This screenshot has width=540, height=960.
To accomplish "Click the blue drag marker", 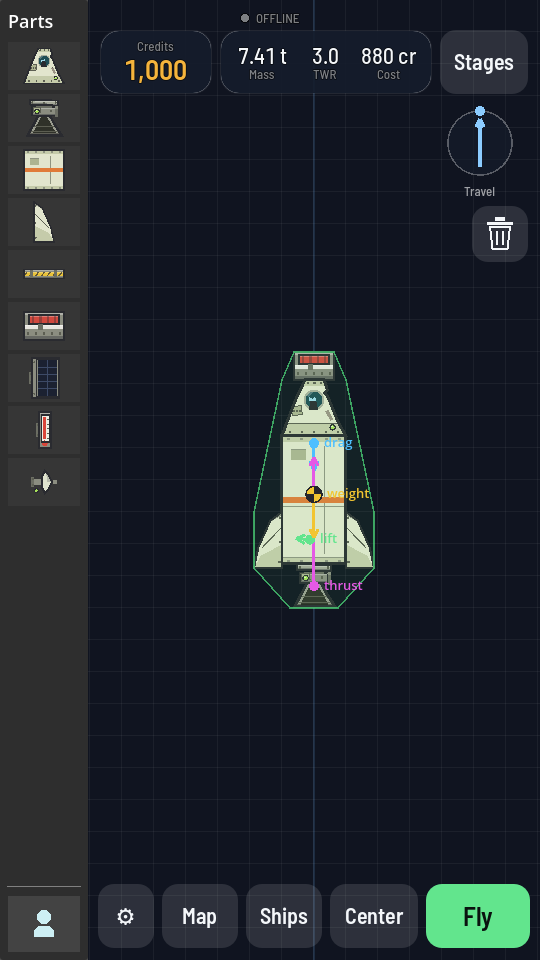I will point(313,443).
